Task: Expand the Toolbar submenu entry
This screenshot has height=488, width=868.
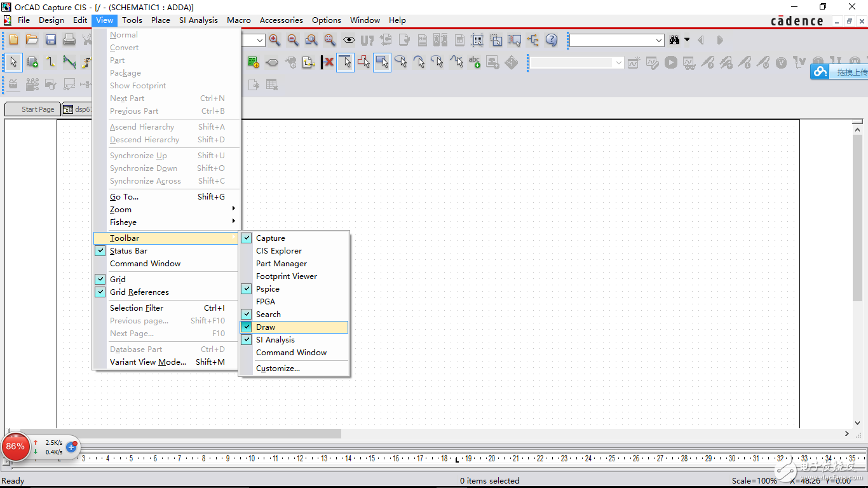Action: (166, 238)
